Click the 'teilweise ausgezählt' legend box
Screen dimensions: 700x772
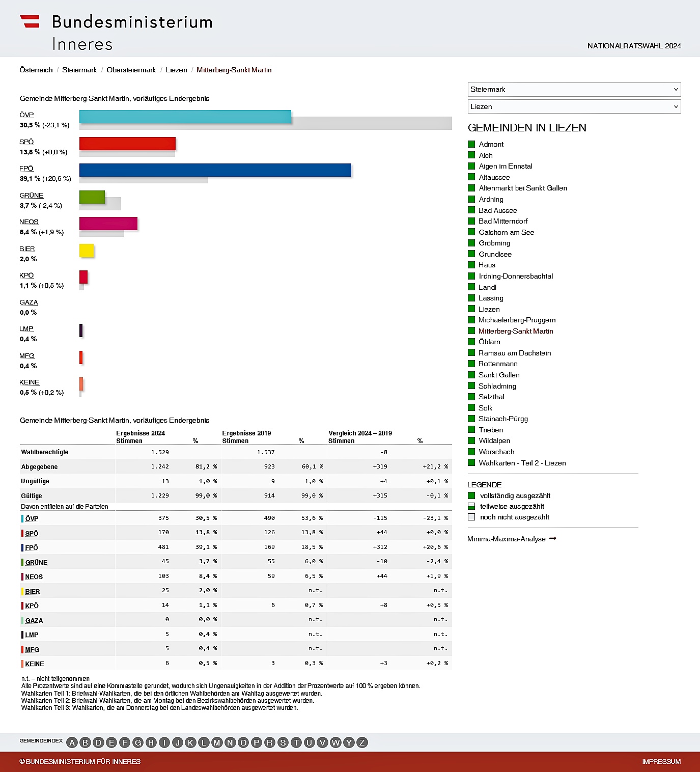[471, 506]
